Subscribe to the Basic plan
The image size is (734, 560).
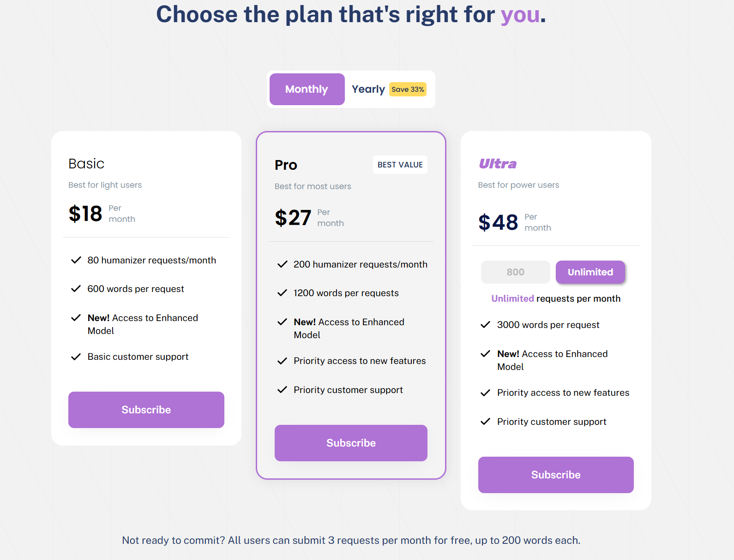click(146, 410)
